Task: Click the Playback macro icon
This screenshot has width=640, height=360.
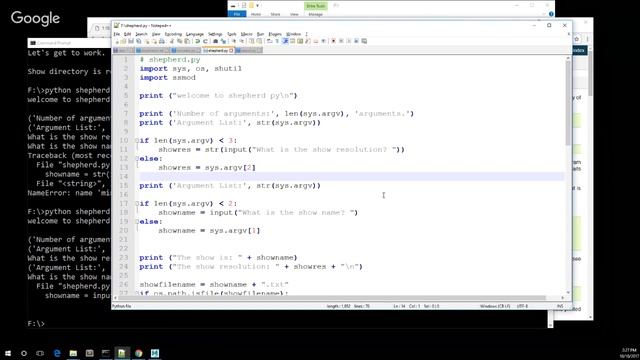Action: tap(349, 41)
